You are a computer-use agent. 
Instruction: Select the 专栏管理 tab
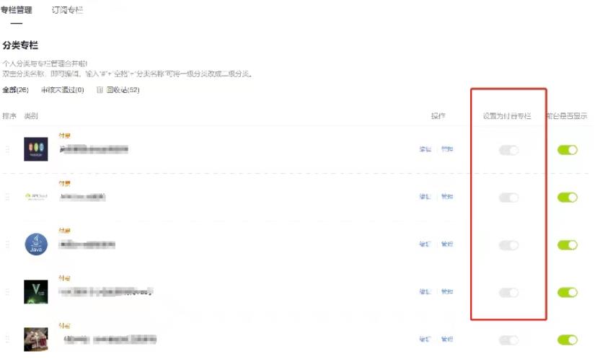click(16, 11)
